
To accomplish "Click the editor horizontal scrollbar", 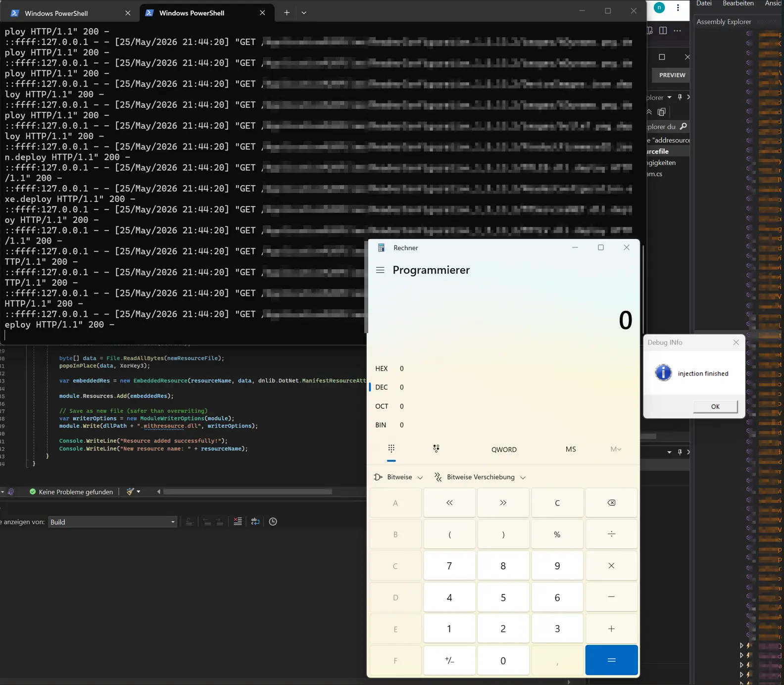I will (x=247, y=491).
